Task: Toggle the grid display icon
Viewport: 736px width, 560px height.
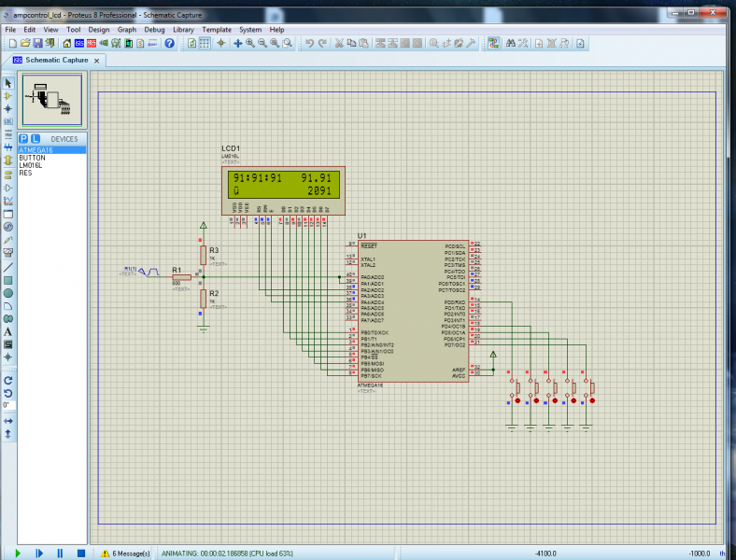Action: coord(205,44)
